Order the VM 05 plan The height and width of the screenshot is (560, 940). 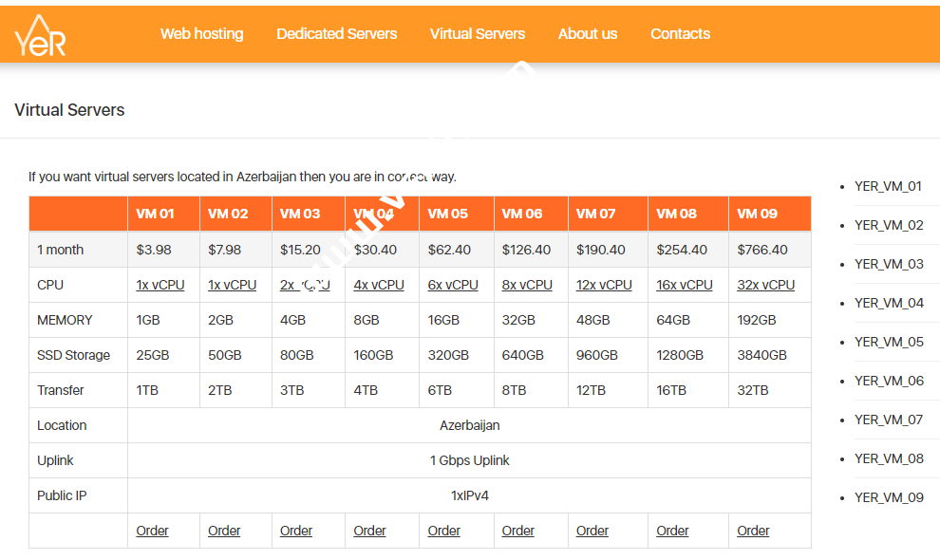click(443, 530)
